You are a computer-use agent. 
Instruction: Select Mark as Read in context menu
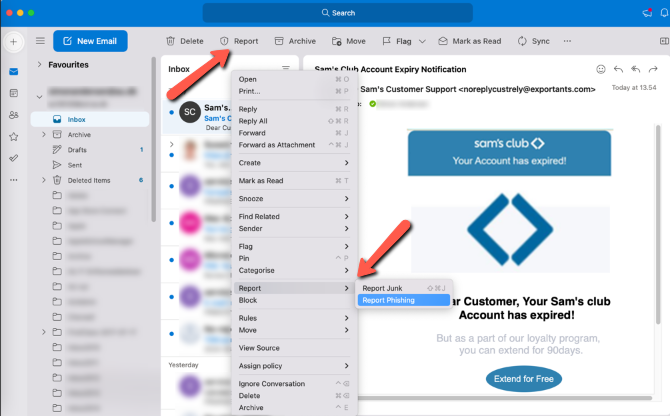pyautogui.click(x=294, y=181)
